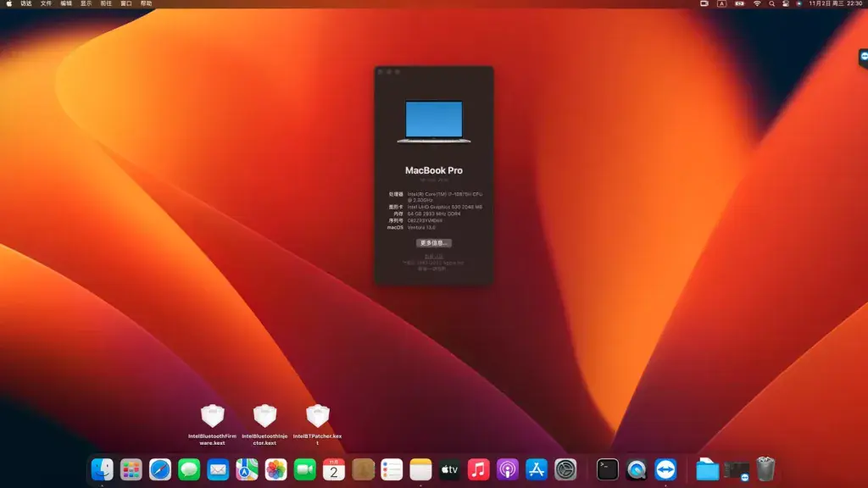Click the MacBook Pro title text
The width and height of the screenshot is (868, 488).
click(x=433, y=170)
